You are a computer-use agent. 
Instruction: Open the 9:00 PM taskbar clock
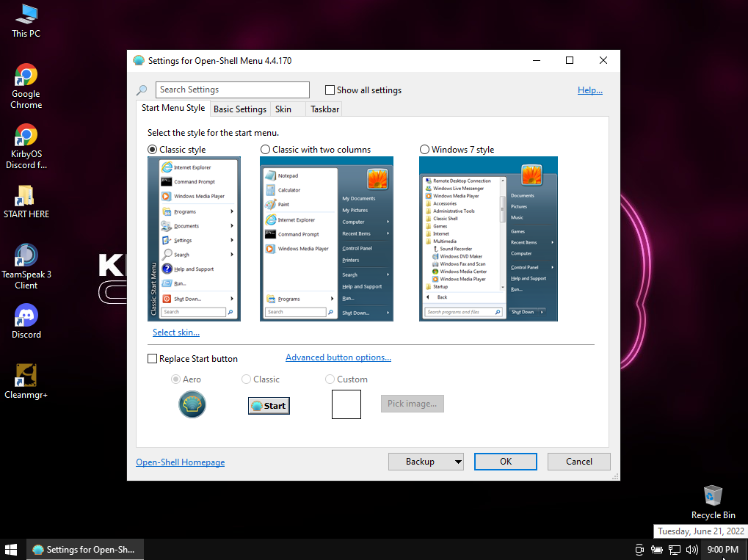pyautogui.click(x=723, y=550)
